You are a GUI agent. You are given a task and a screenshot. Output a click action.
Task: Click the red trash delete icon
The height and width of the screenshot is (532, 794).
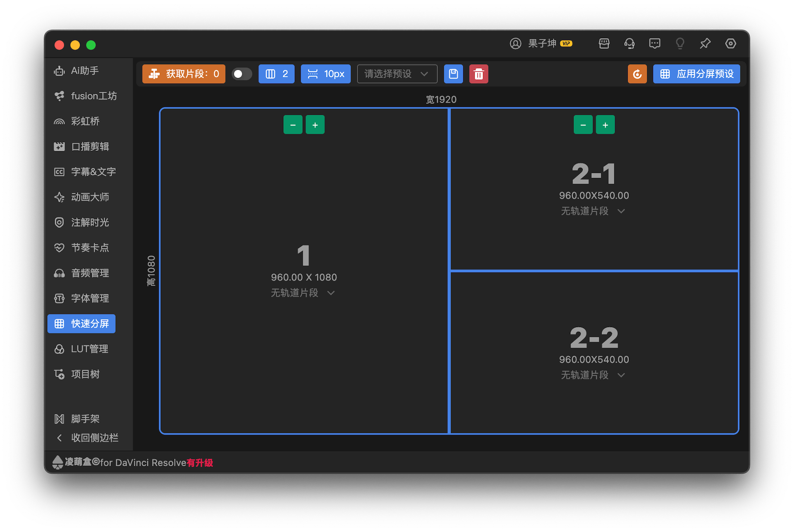tap(478, 74)
